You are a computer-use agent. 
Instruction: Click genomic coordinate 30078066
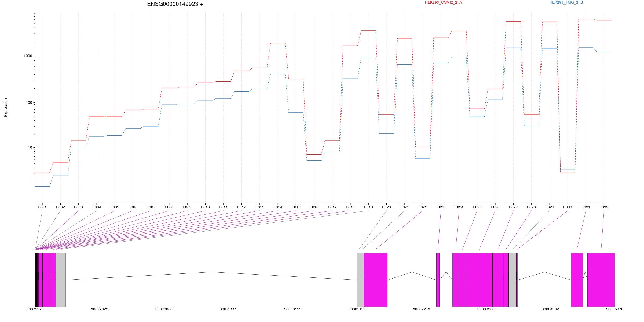164,309
